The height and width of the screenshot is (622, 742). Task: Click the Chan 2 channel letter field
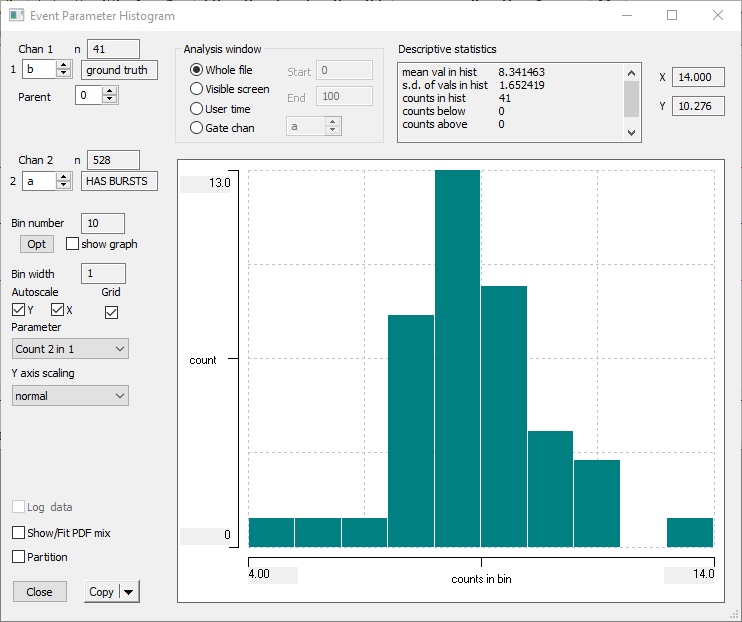point(40,181)
